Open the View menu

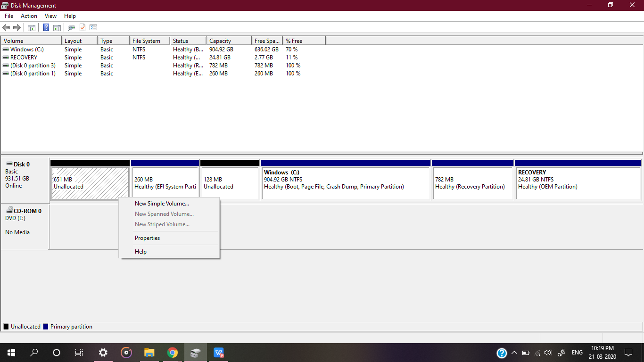point(50,16)
